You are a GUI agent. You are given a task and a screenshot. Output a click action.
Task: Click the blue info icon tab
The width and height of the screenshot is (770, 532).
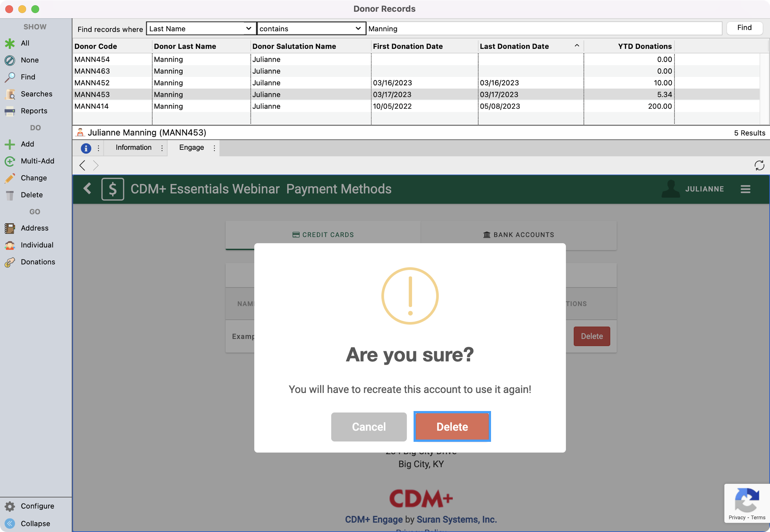pos(86,148)
